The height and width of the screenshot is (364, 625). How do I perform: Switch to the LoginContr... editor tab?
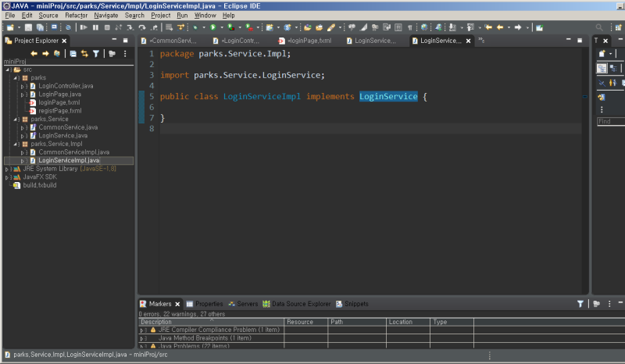tap(237, 41)
